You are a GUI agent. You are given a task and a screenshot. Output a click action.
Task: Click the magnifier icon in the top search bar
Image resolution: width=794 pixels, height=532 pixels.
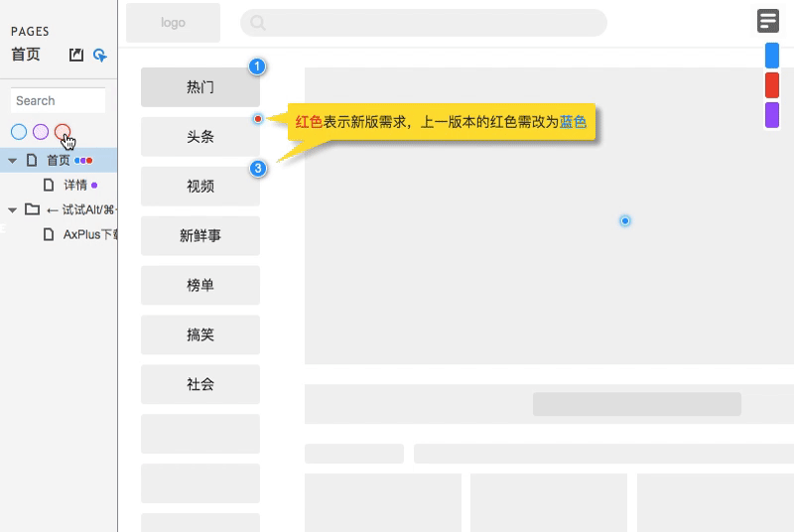point(258,23)
